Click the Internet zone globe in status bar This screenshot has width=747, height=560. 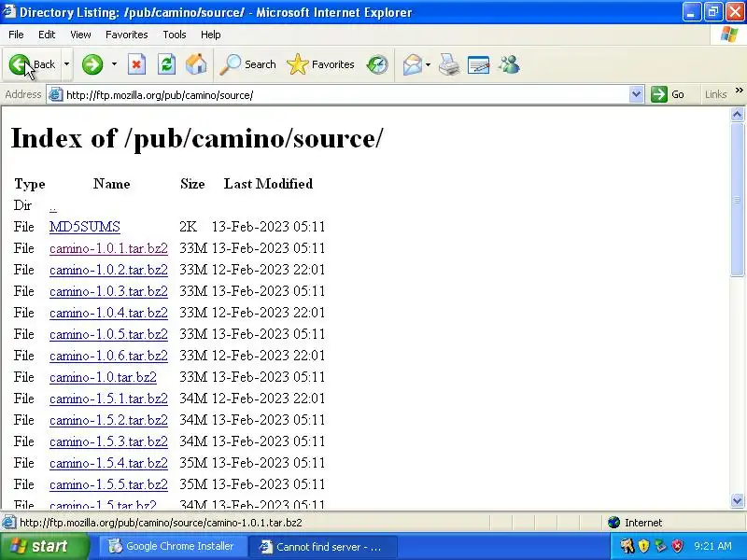pyautogui.click(x=614, y=523)
